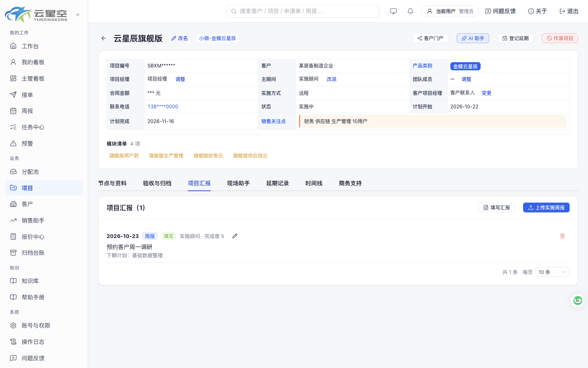
Task: Focus the global search field
Action: [x=303, y=11]
